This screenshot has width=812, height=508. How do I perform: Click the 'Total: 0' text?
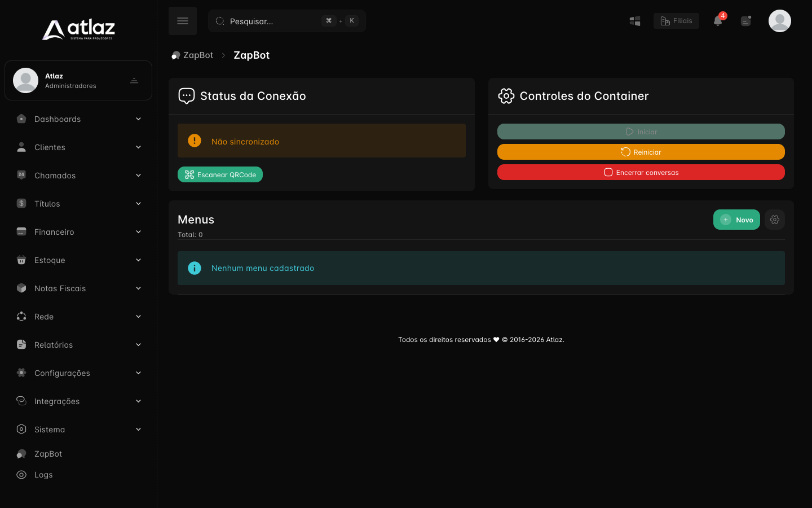[x=190, y=235]
